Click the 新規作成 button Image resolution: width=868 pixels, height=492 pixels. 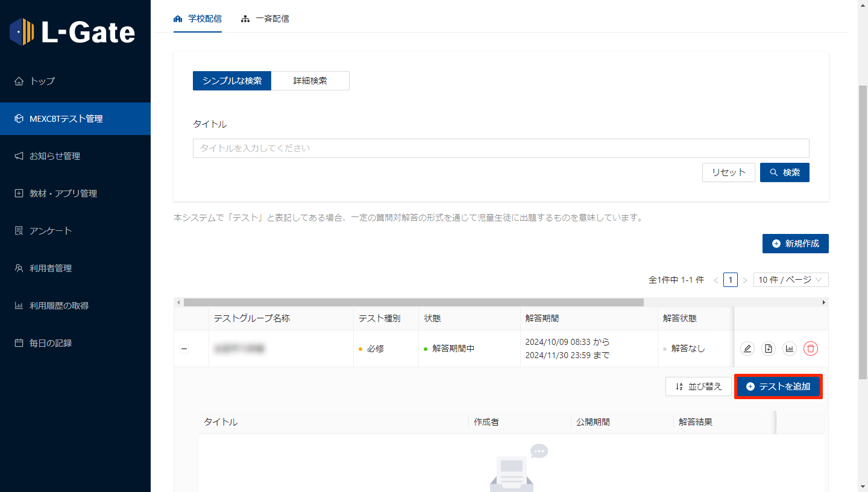[x=795, y=244]
